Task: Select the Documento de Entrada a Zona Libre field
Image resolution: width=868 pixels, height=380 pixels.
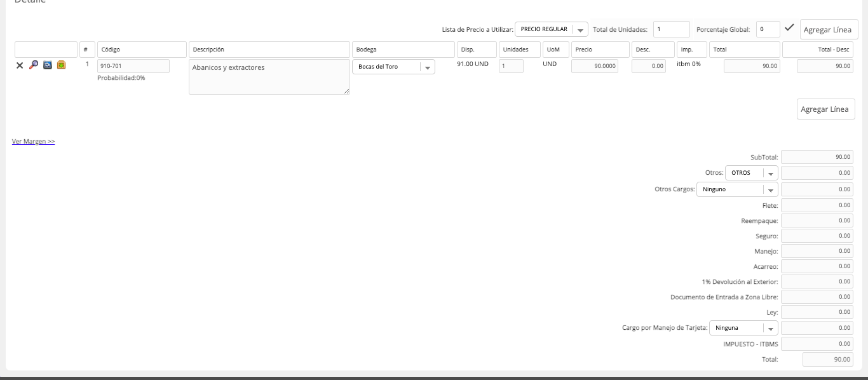Action: (817, 297)
